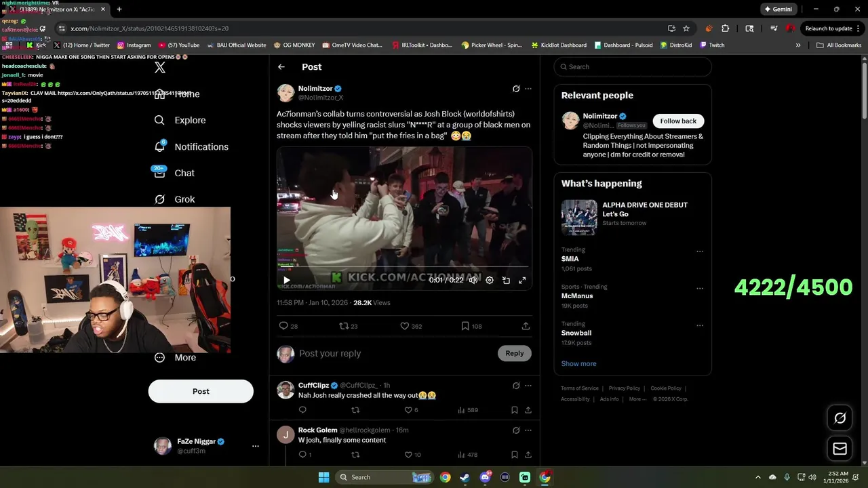Open the floating messages envelope button
This screenshot has width=868, height=488.
(840, 448)
